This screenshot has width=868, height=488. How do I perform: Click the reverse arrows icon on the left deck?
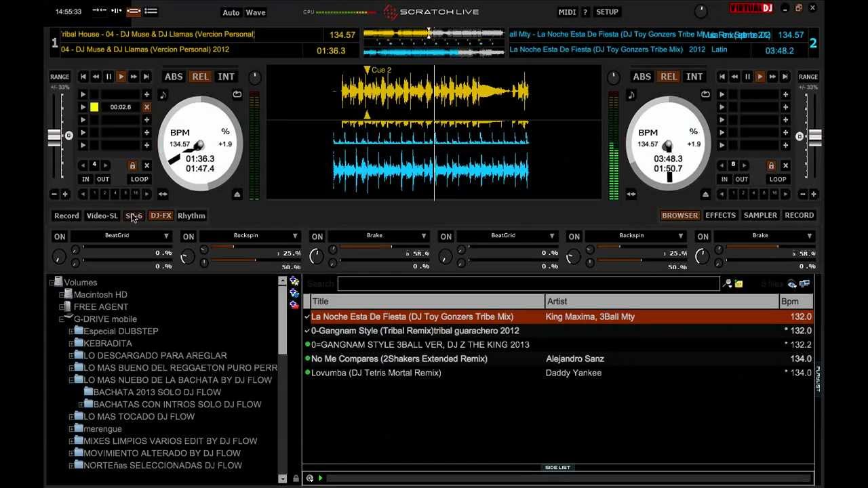point(163,195)
